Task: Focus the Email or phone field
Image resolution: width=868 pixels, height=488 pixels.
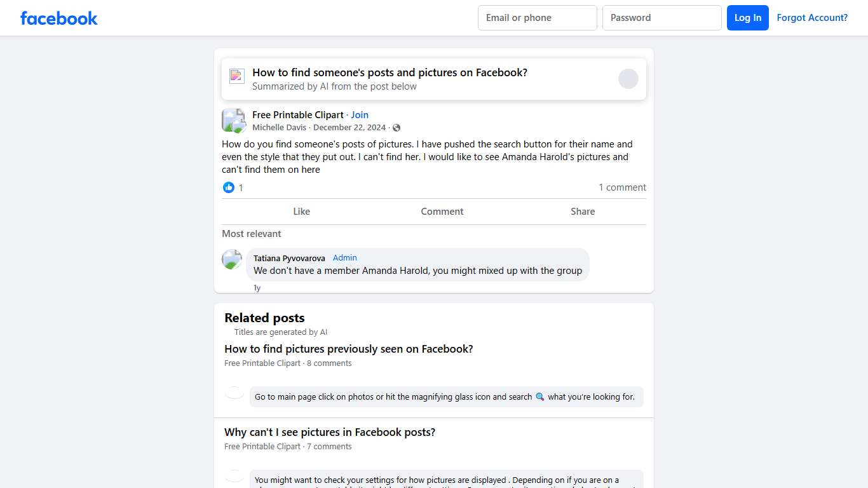Action: coord(537,18)
